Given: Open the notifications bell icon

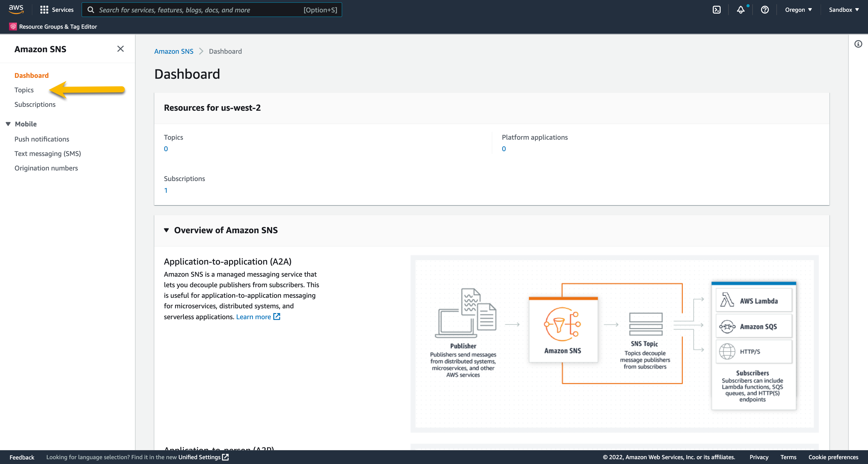Looking at the screenshot, I should (x=740, y=10).
